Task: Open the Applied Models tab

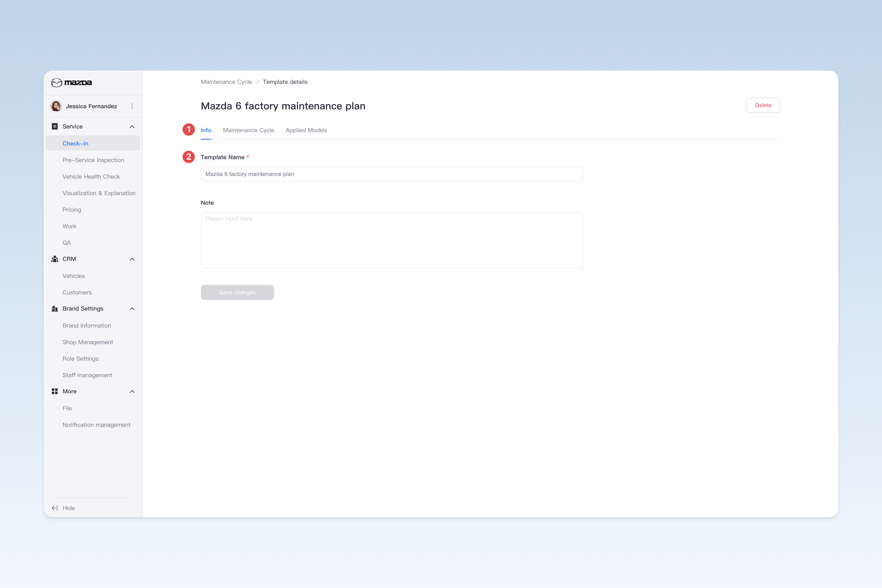Action: (x=306, y=130)
